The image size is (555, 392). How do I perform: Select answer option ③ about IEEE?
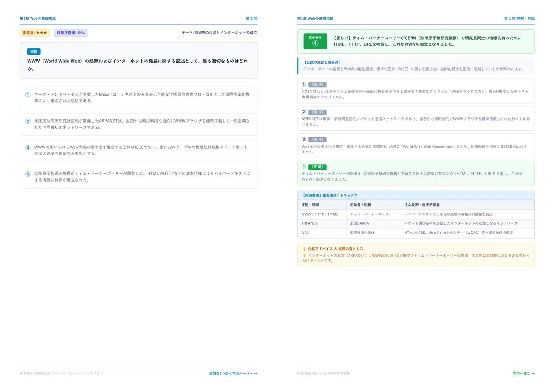point(138,150)
